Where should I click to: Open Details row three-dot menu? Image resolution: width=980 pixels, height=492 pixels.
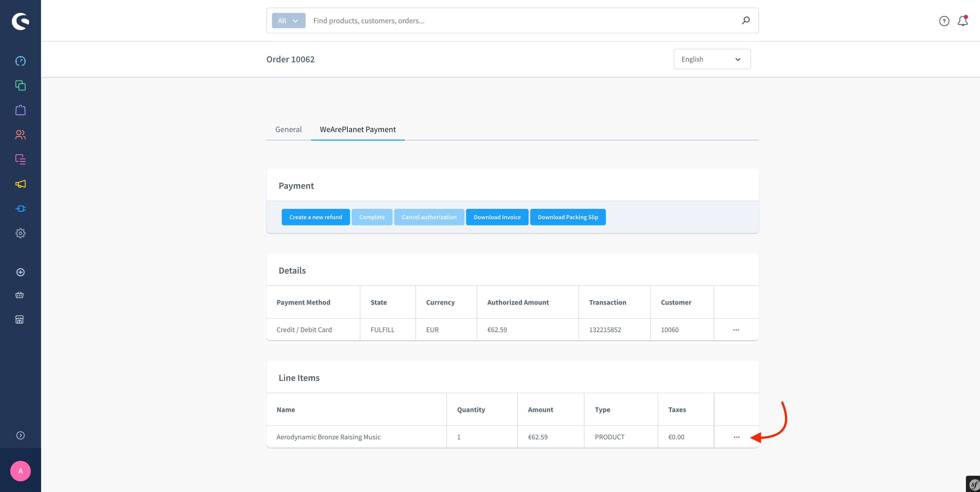pyautogui.click(x=736, y=330)
